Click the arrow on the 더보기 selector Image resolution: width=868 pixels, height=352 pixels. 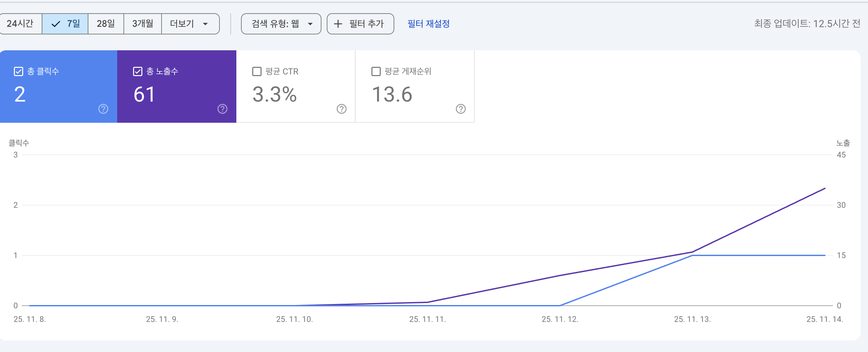[x=206, y=23]
